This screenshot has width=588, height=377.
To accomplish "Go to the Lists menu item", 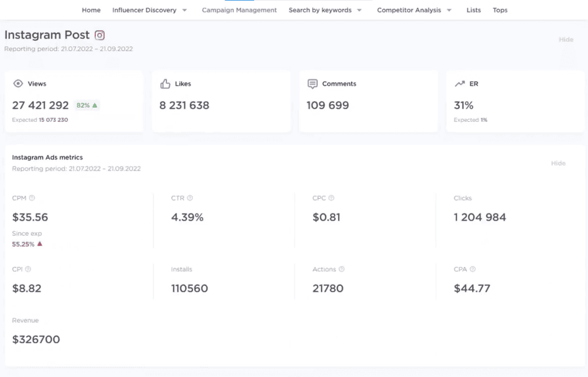I will [473, 10].
